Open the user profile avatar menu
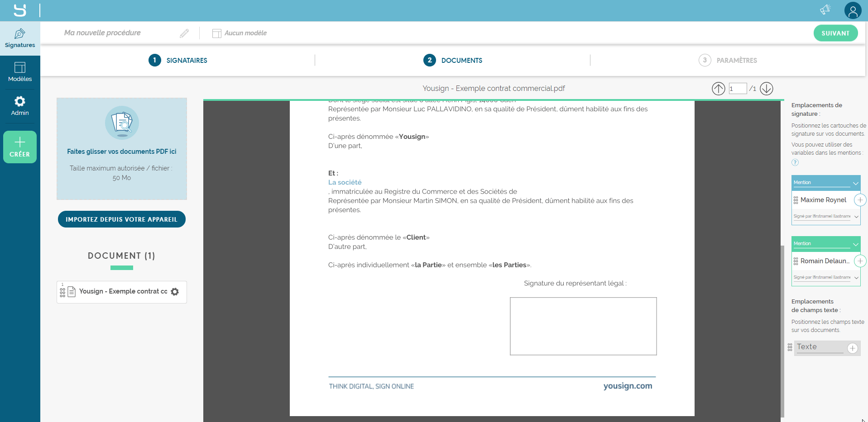 (853, 10)
